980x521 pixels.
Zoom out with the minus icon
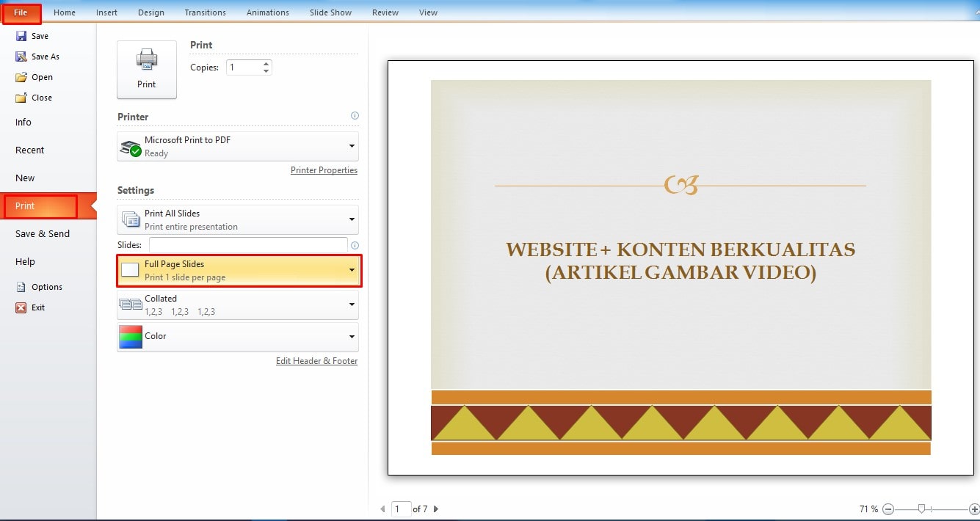[888, 509]
